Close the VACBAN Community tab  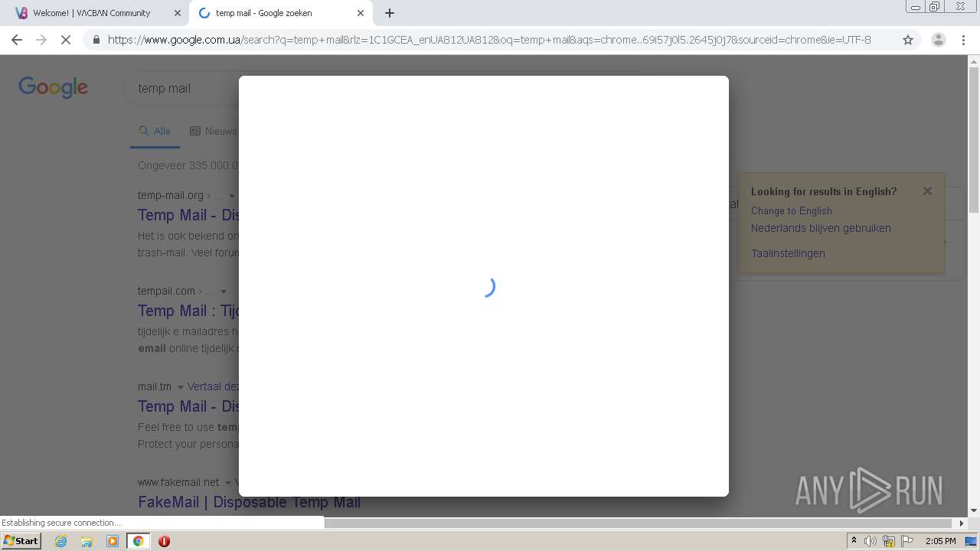pos(177,13)
